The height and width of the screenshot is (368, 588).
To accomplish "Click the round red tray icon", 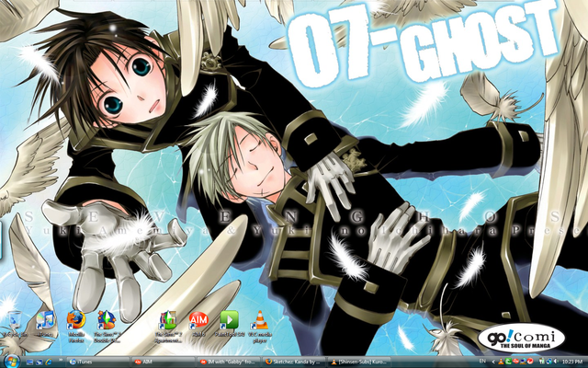I will pos(530,362).
